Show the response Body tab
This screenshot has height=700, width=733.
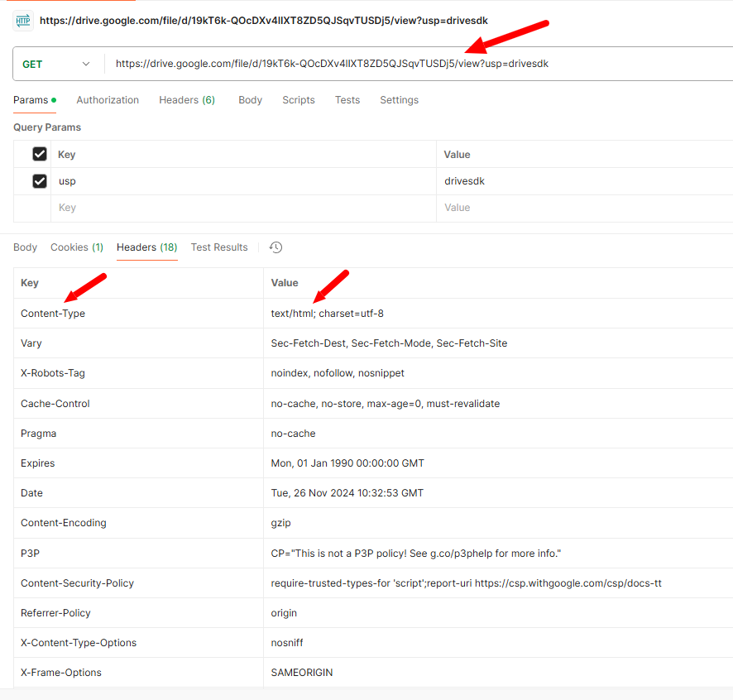[25, 247]
